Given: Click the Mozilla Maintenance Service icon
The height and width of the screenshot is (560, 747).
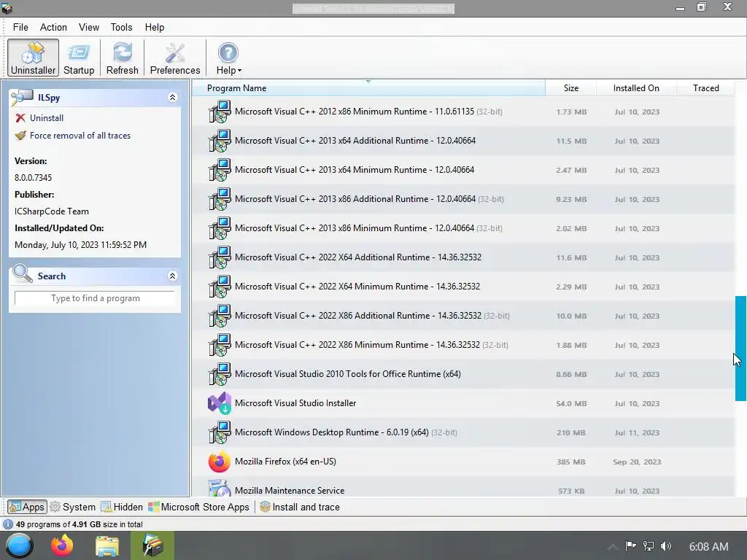Looking at the screenshot, I should click(x=220, y=489).
